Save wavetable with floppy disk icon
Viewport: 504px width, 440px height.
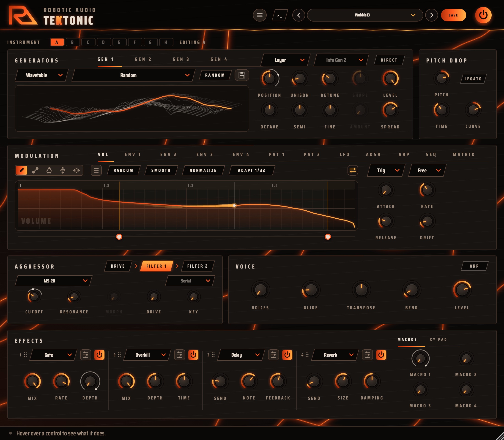(x=242, y=75)
